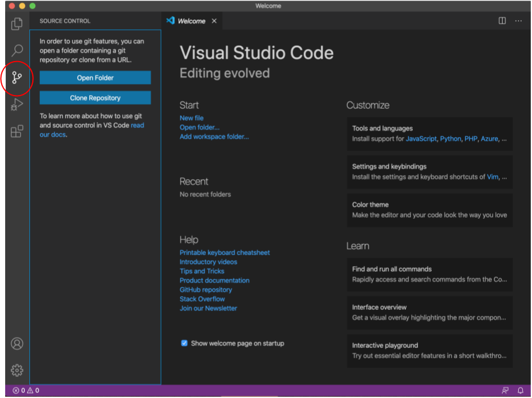Open the Interactive playground card
Image resolution: width=532 pixels, height=398 pixels.
pos(430,351)
